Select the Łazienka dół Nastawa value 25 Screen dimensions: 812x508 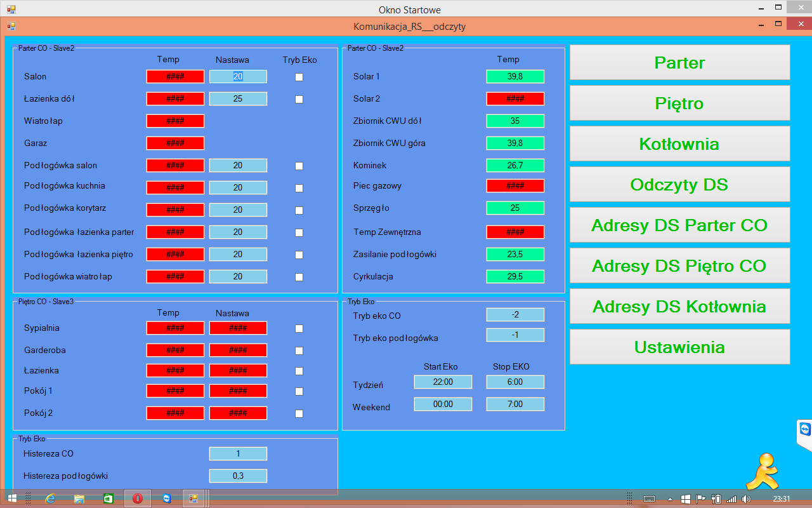click(238, 98)
